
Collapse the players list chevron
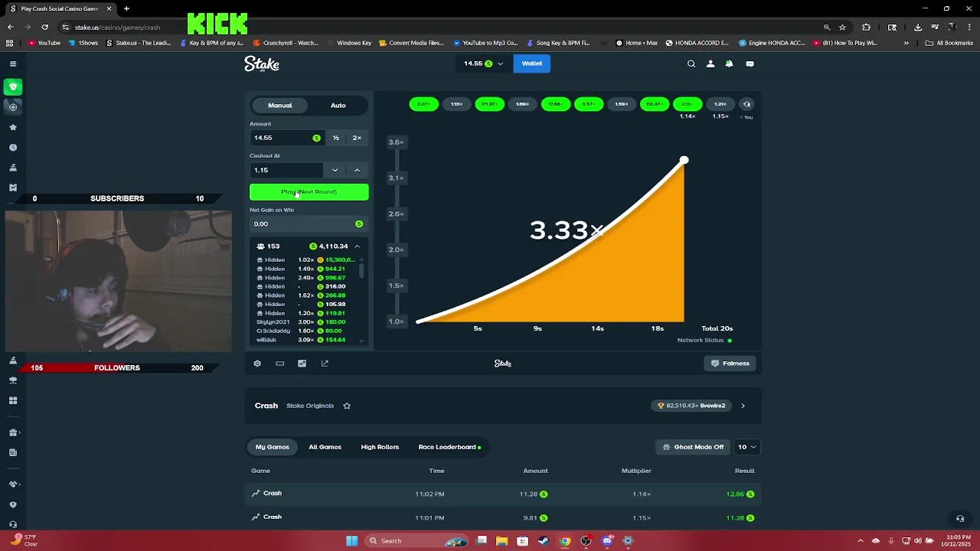coord(357,246)
